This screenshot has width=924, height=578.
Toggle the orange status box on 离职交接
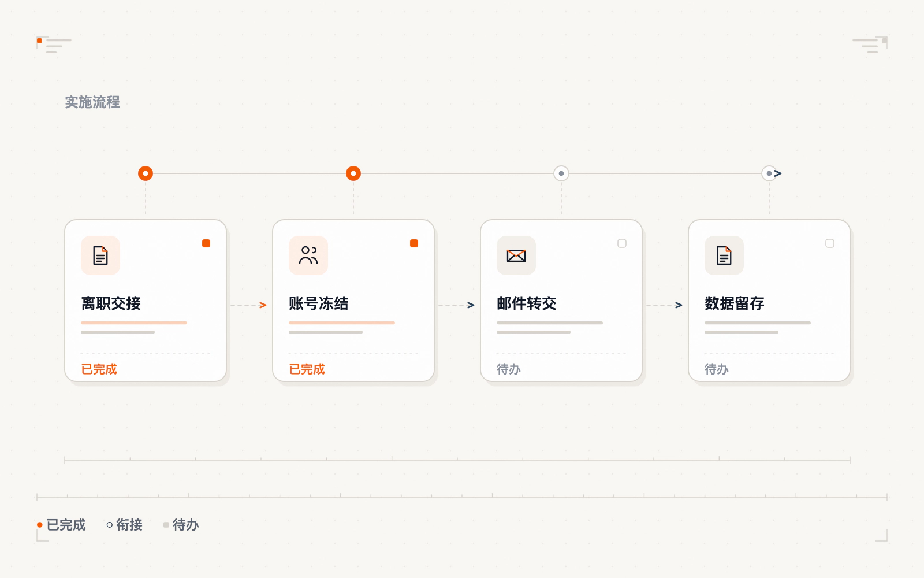[206, 243]
